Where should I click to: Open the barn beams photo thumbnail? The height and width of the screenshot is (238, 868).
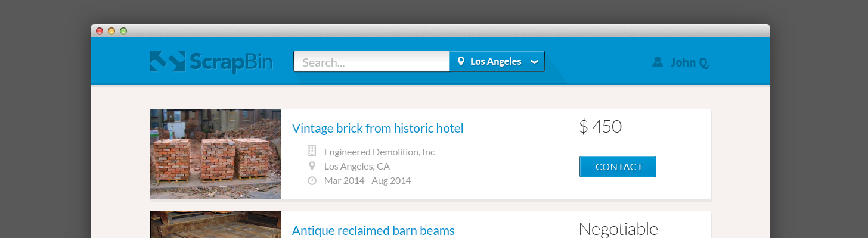click(x=216, y=225)
